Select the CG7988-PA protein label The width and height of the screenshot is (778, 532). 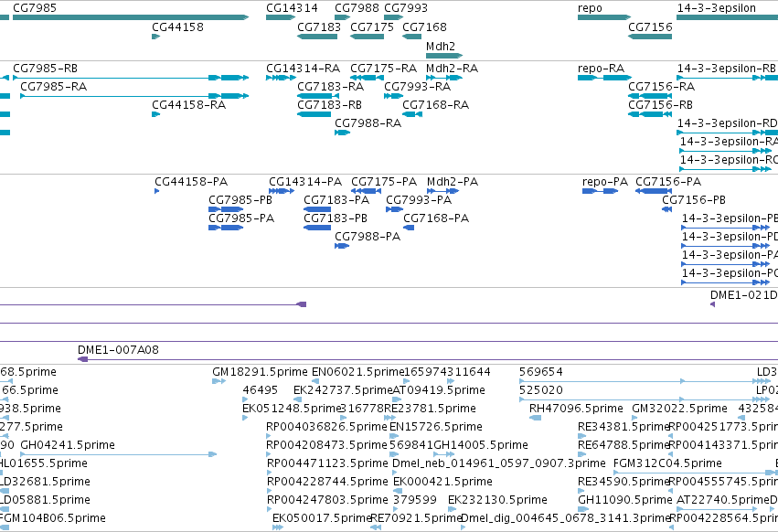tap(368, 238)
